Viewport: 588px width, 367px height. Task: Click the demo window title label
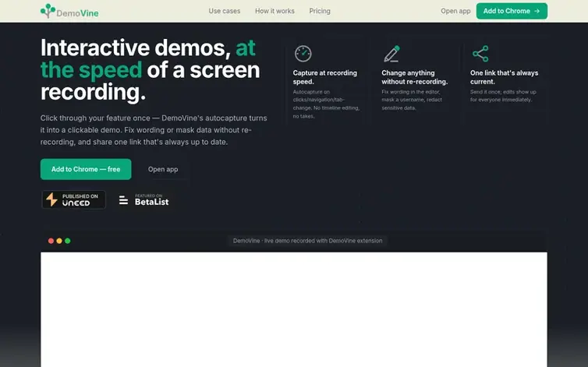pos(307,241)
